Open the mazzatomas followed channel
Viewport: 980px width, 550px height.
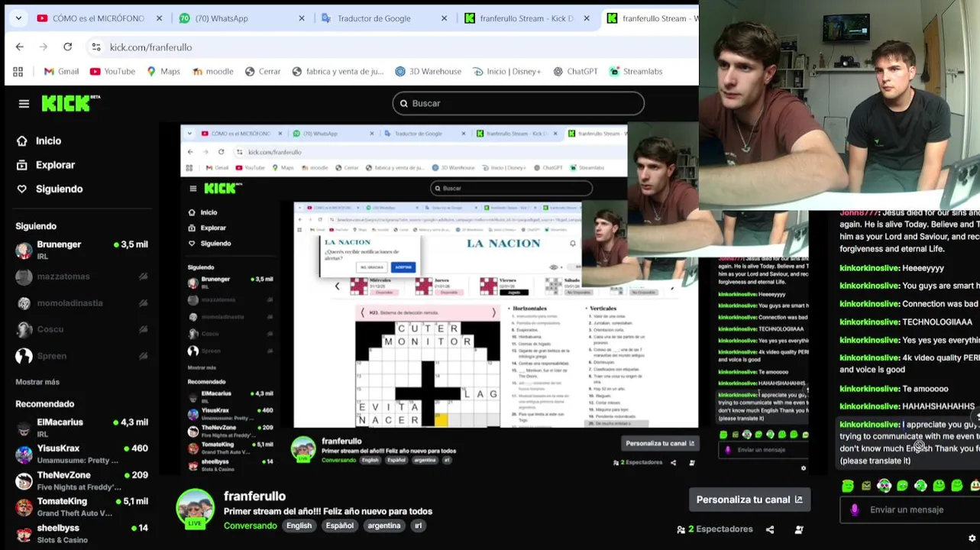point(81,277)
